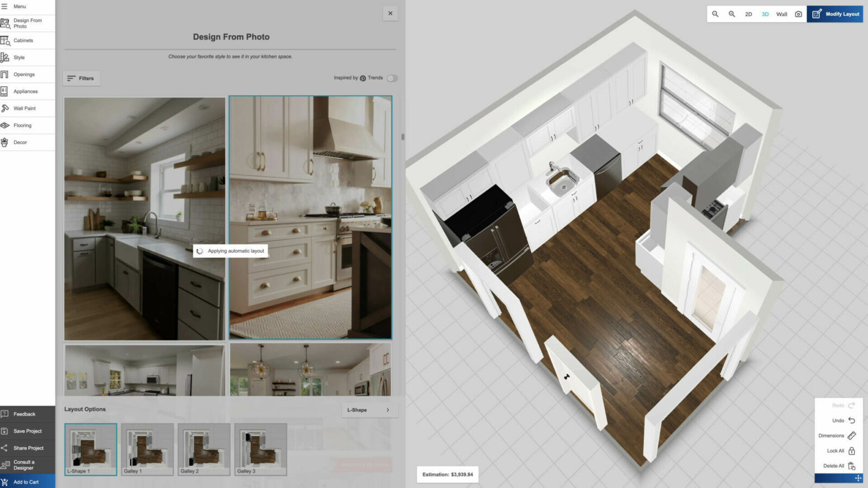The height and width of the screenshot is (488, 868).
Task: Click the zoom out magnifier icon
Action: pos(715,14)
